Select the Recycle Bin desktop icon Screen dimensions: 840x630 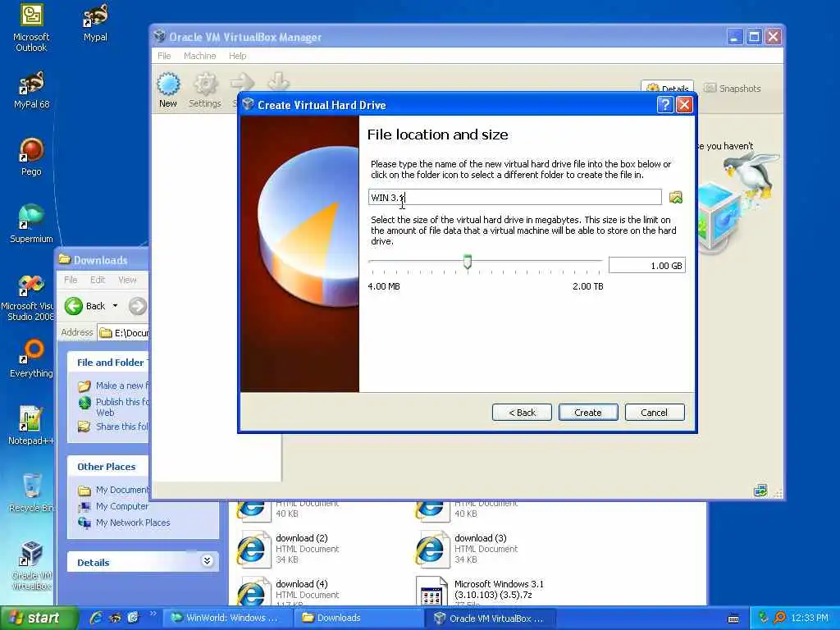point(31,493)
